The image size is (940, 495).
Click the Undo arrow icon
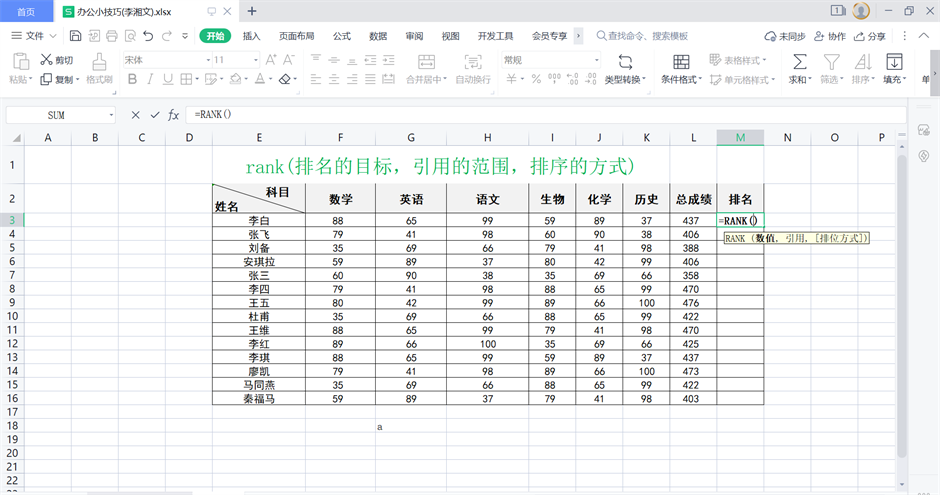pos(148,36)
